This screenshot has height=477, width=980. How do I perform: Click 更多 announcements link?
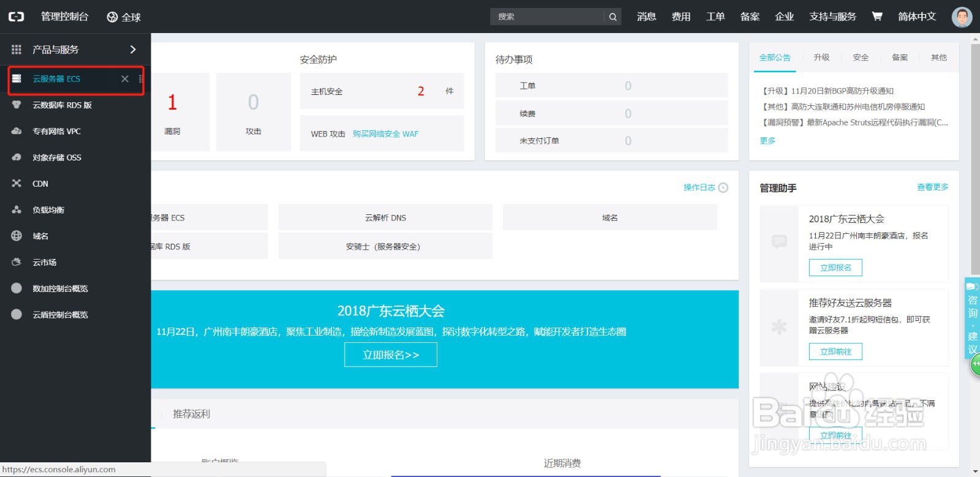(767, 140)
